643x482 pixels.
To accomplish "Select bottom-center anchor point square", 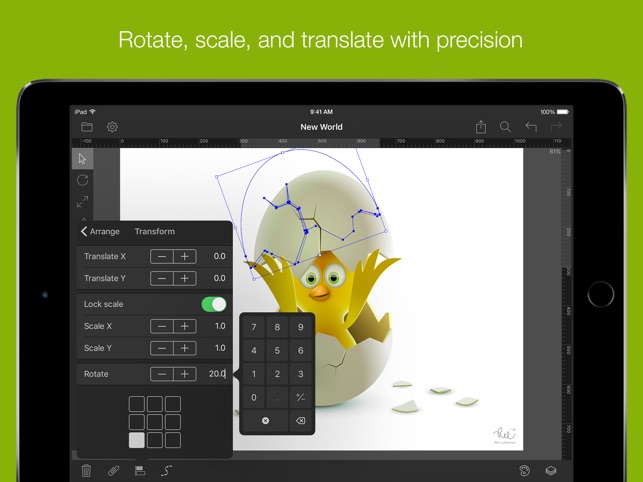I will pos(155,440).
